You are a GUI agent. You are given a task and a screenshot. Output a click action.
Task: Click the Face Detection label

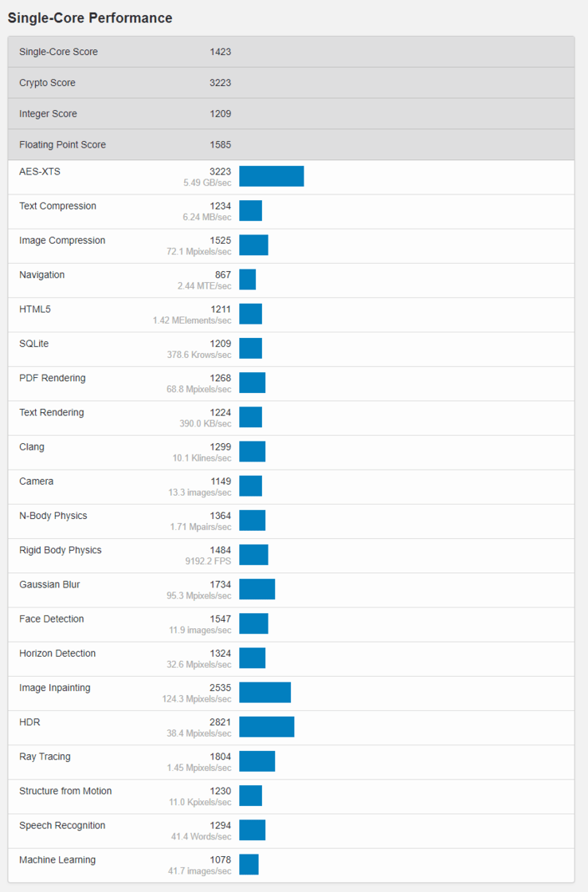click(52, 619)
